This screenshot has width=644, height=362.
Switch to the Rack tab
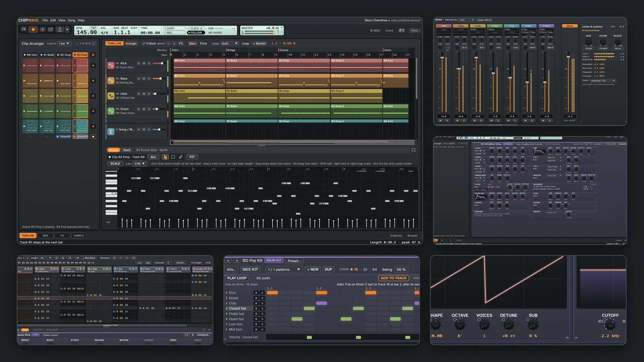coord(127,150)
